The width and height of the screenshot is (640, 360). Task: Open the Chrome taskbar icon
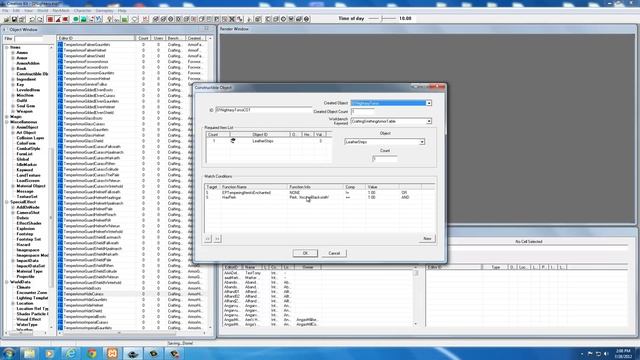pos(92,353)
